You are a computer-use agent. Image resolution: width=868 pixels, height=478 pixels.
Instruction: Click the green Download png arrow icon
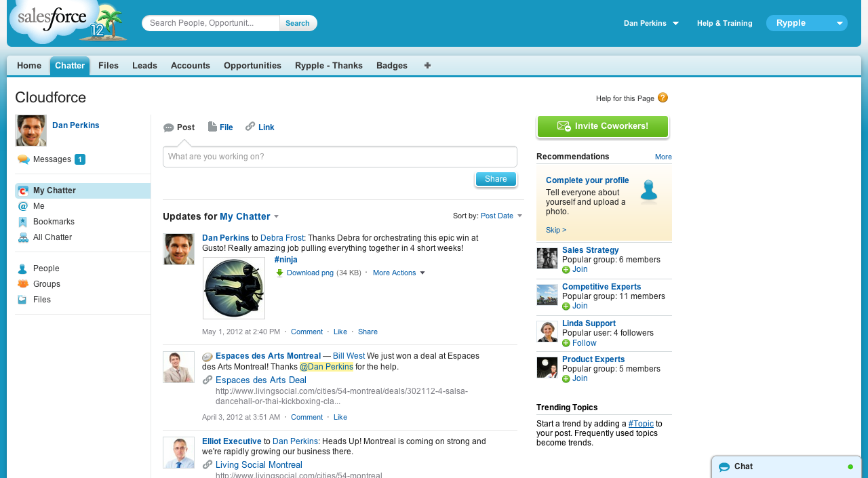279,273
